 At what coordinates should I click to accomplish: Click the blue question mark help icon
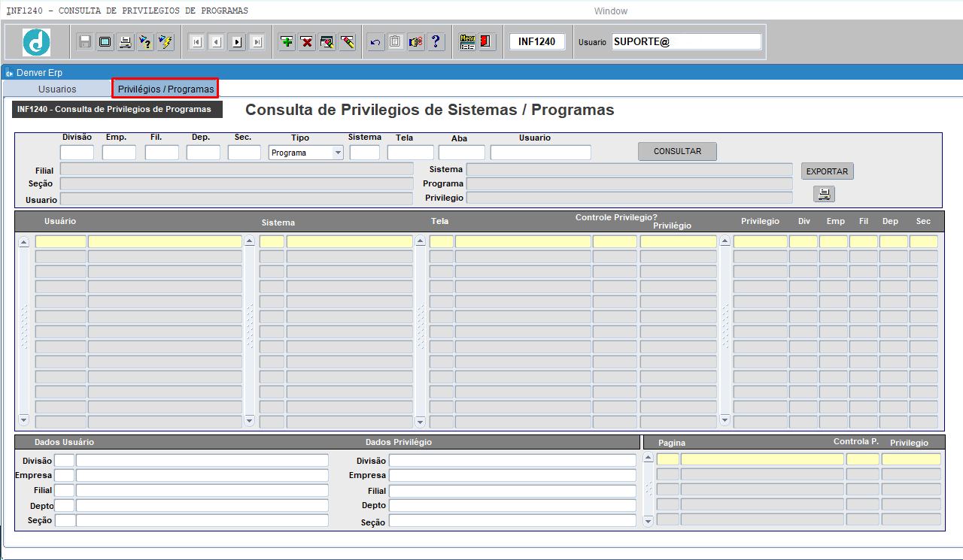coord(436,42)
